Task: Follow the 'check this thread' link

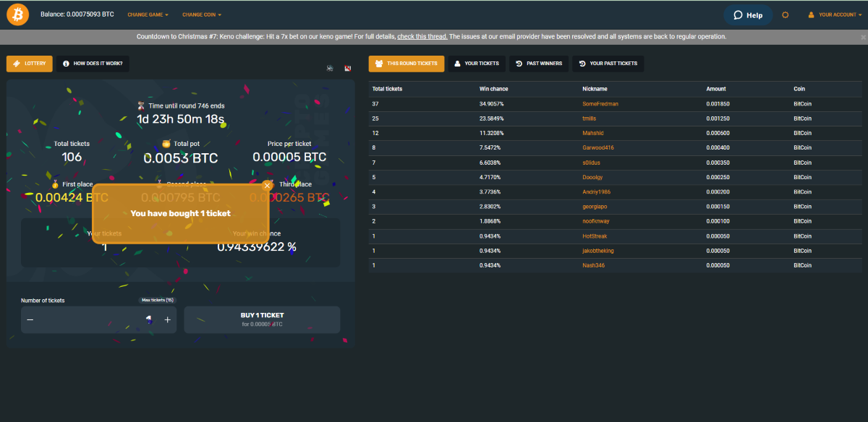Action: click(422, 36)
